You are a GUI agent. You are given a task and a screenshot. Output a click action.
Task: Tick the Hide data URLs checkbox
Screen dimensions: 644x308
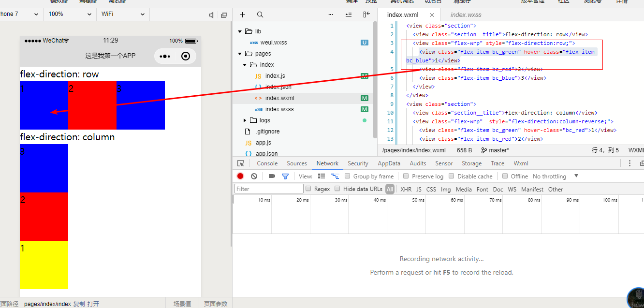[x=337, y=189]
